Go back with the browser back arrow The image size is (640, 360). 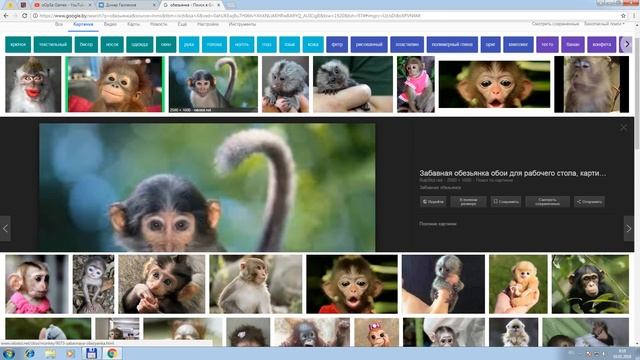(x=6, y=16)
